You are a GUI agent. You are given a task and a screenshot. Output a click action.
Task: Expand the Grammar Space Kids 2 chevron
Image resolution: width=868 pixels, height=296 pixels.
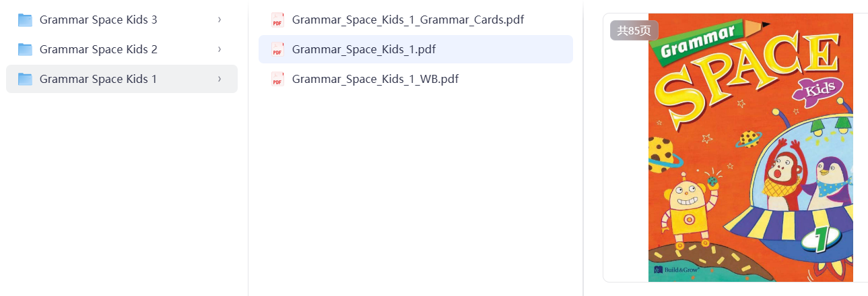[220, 49]
